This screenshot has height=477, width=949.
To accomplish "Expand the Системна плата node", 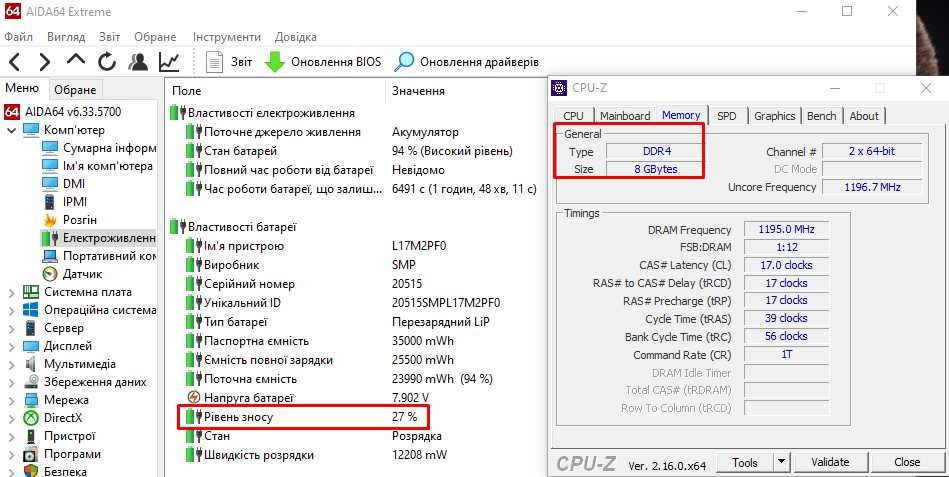I will coord(12,292).
